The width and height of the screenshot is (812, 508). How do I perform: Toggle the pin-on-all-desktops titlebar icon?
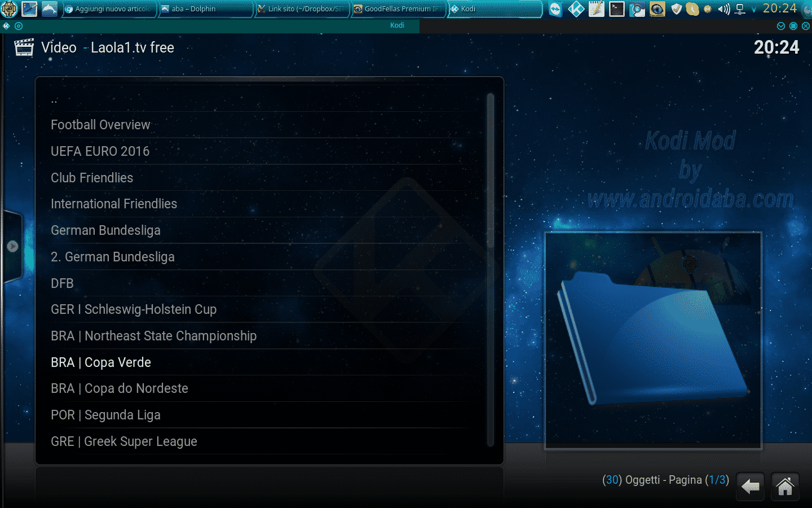tap(19, 26)
